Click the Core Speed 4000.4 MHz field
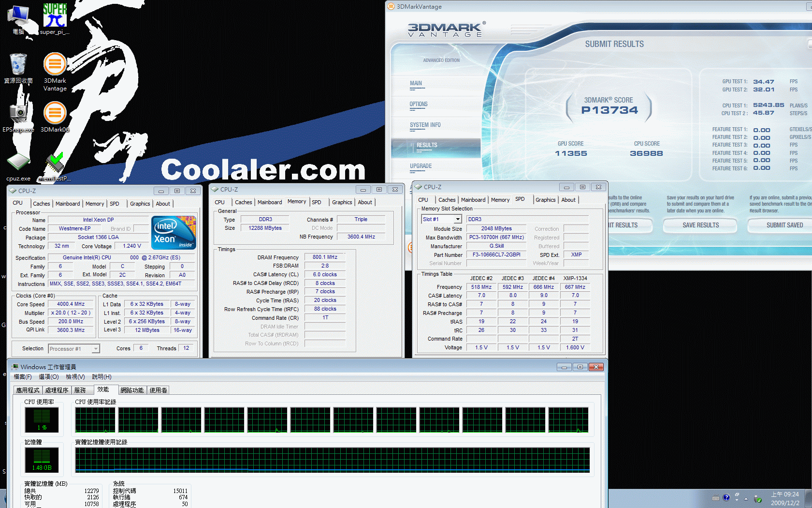 71,304
